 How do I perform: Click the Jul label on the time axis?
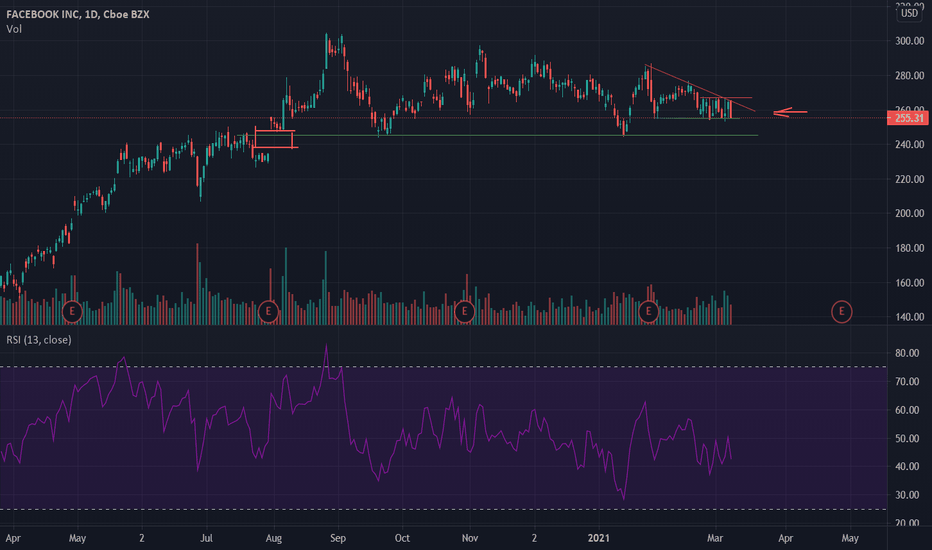tap(206, 538)
